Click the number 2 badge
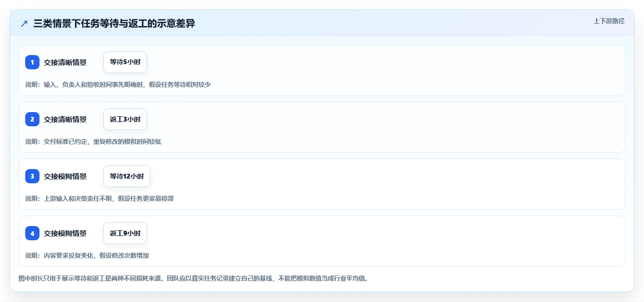The width and height of the screenshot is (644, 302). (32, 119)
